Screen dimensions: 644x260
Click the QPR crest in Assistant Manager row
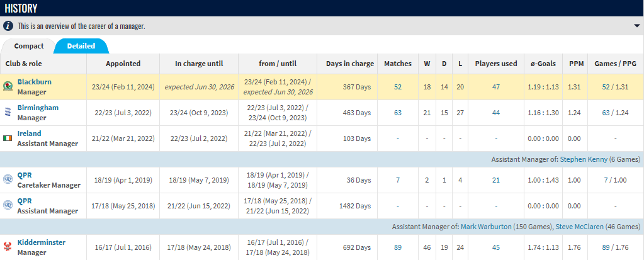pos(8,206)
